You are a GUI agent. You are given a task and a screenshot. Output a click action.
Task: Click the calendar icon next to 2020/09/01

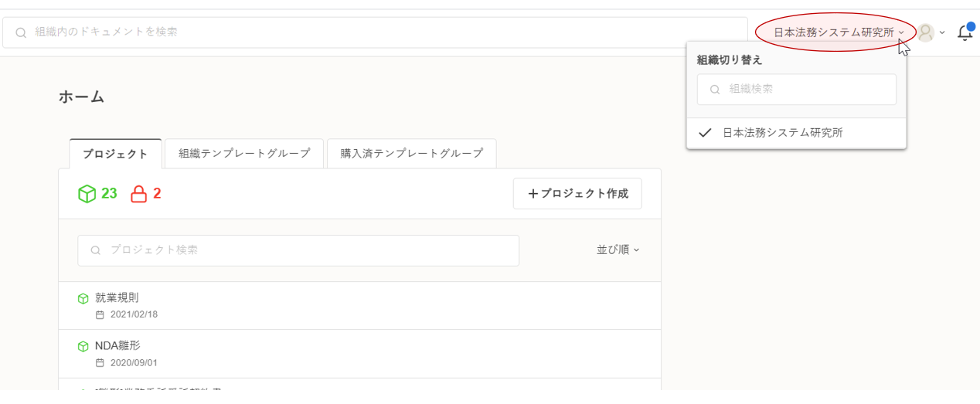pos(100,363)
